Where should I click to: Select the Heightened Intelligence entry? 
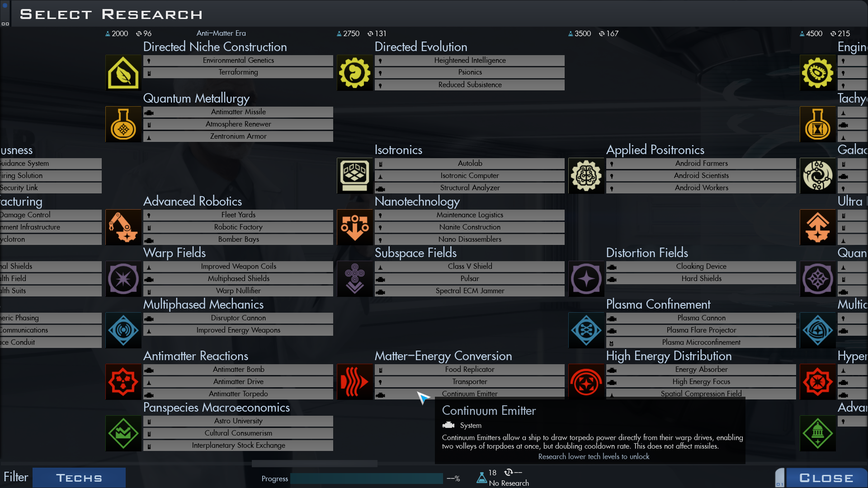point(470,61)
